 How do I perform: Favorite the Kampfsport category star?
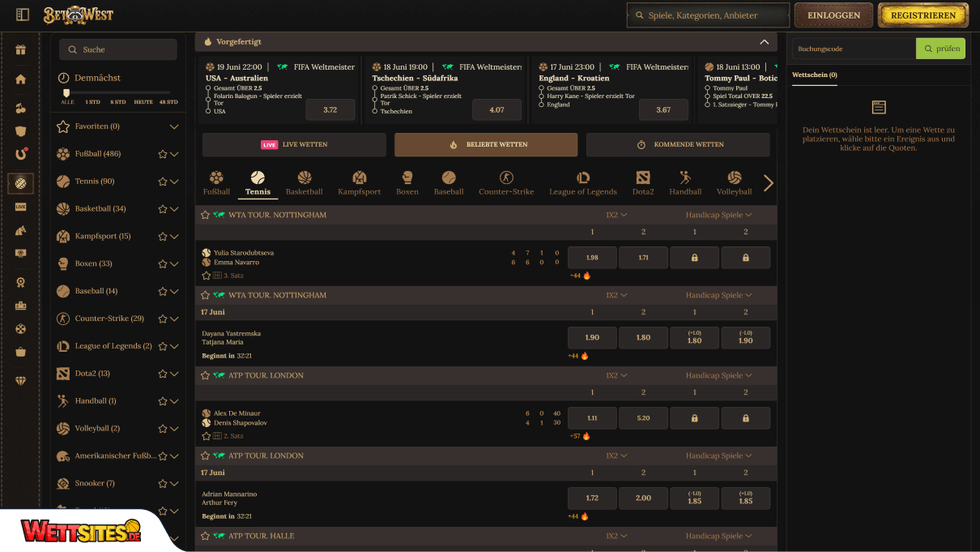(x=163, y=237)
